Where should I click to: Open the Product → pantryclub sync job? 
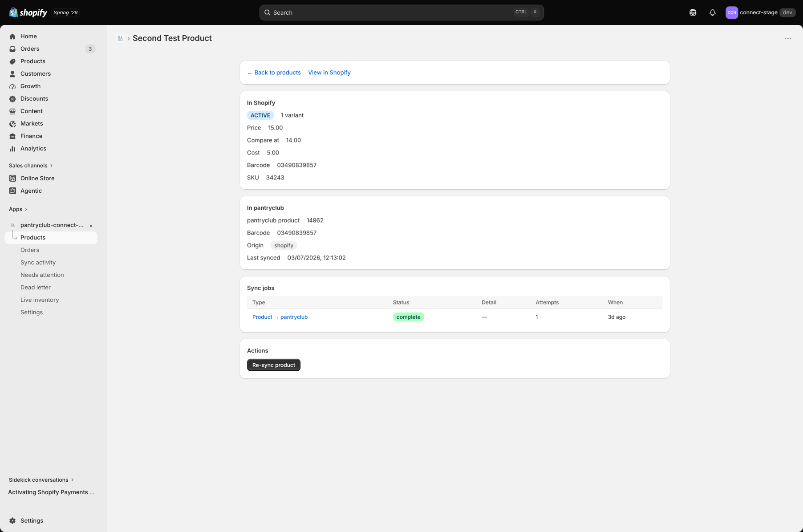click(280, 317)
